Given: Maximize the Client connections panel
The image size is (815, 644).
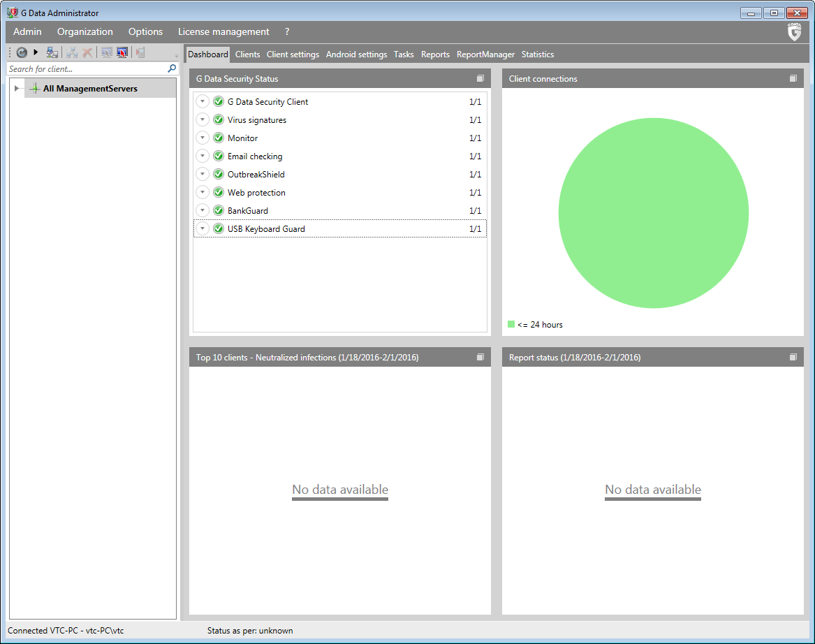Looking at the screenshot, I should pos(793,79).
